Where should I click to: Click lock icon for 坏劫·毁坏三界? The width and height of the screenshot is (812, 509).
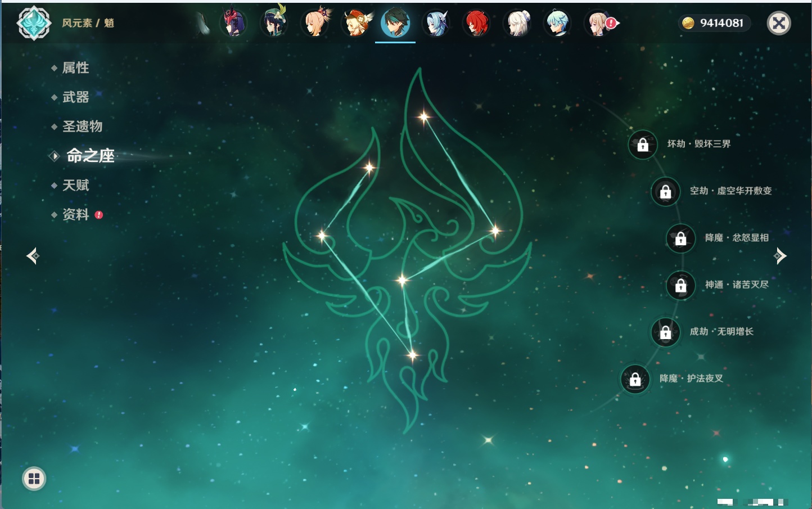pos(643,145)
